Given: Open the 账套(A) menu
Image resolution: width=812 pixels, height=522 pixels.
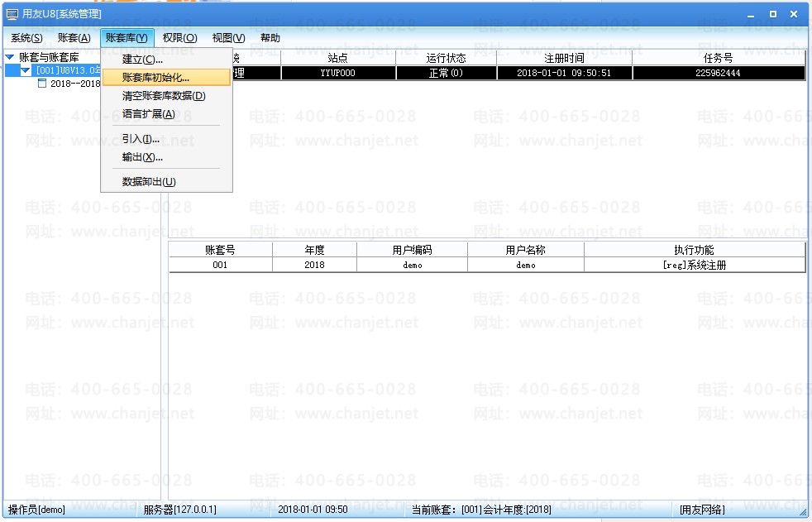Looking at the screenshot, I should [74, 38].
